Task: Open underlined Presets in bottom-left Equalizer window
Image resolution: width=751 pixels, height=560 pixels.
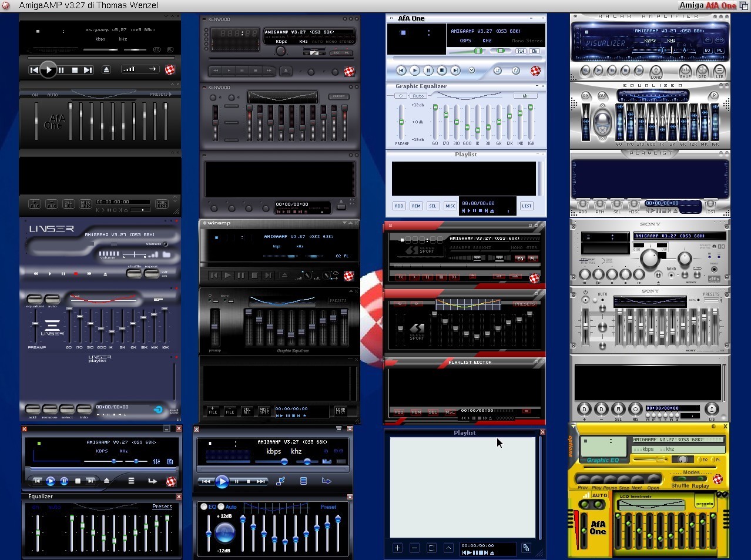Action: point(162,507)
